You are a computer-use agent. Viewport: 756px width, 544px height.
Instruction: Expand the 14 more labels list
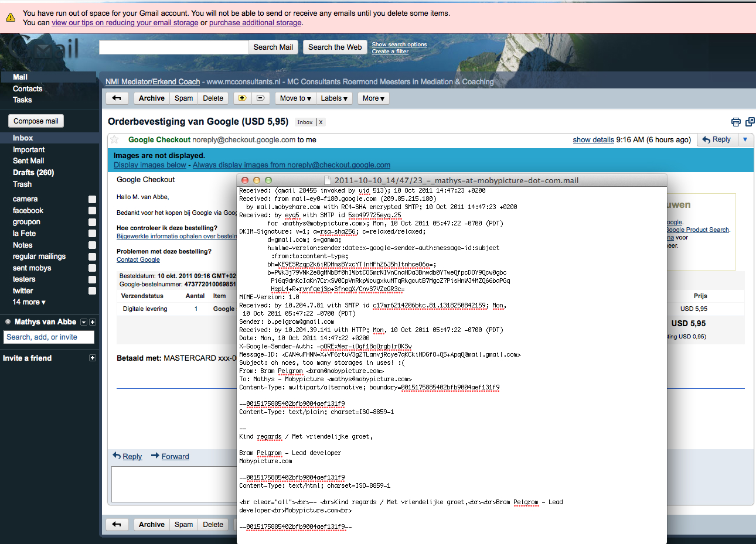coord(29,302)
